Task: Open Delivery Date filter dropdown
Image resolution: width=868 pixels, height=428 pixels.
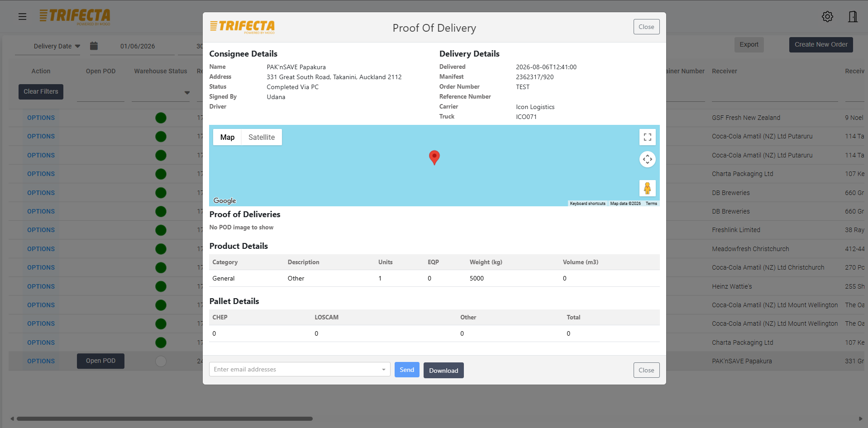Action: 57,46
